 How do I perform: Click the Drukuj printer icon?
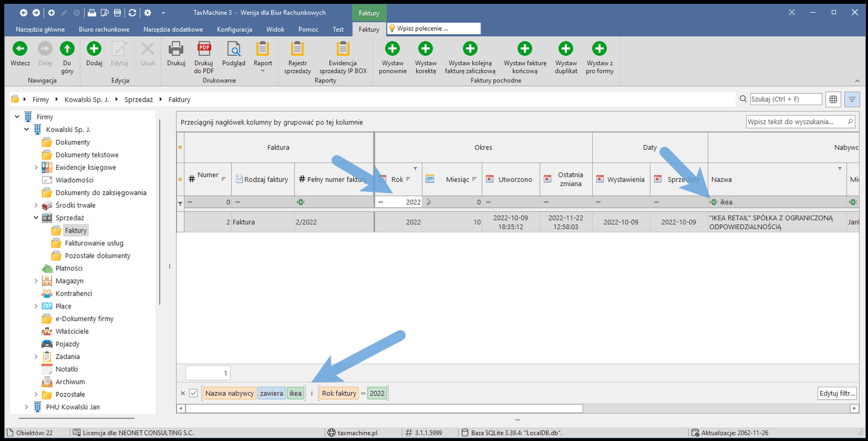176,49
